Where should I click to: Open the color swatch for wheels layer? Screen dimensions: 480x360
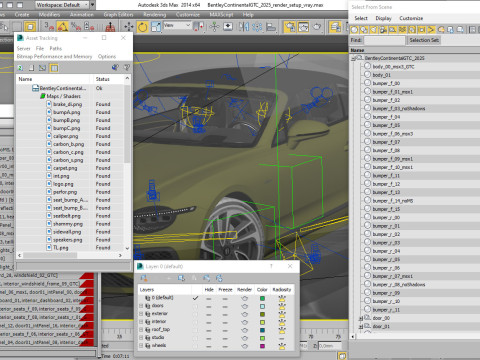(262, 346)
